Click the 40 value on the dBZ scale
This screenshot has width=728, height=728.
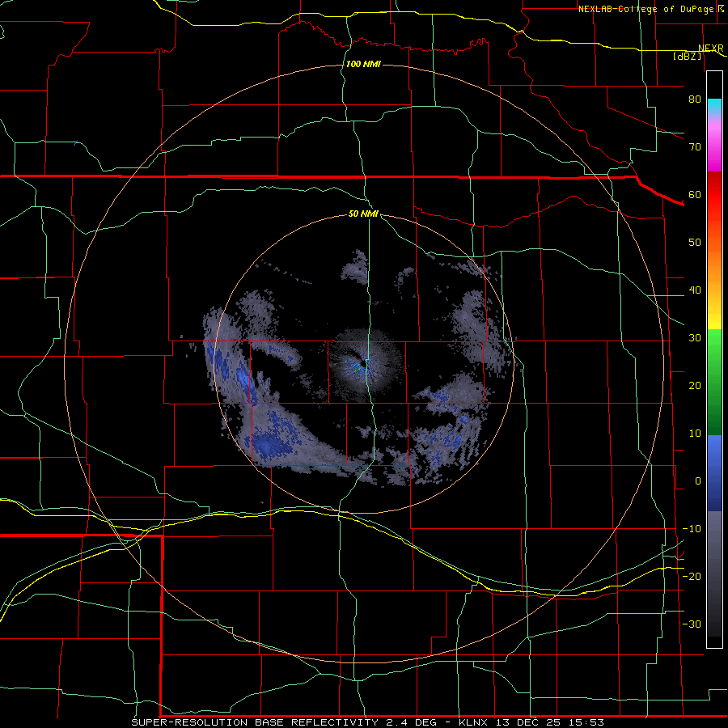point(695,290)
